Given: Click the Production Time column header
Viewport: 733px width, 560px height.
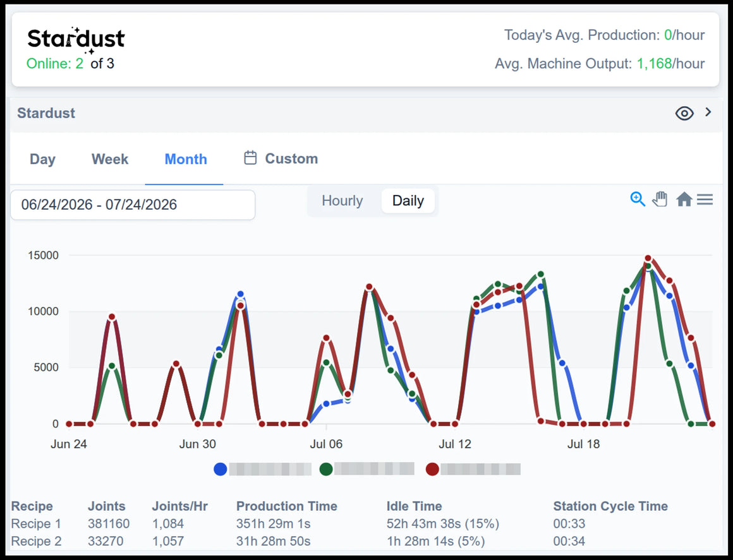Looking at the screenshot, I should pyautogui.click(x=286, y=506).
